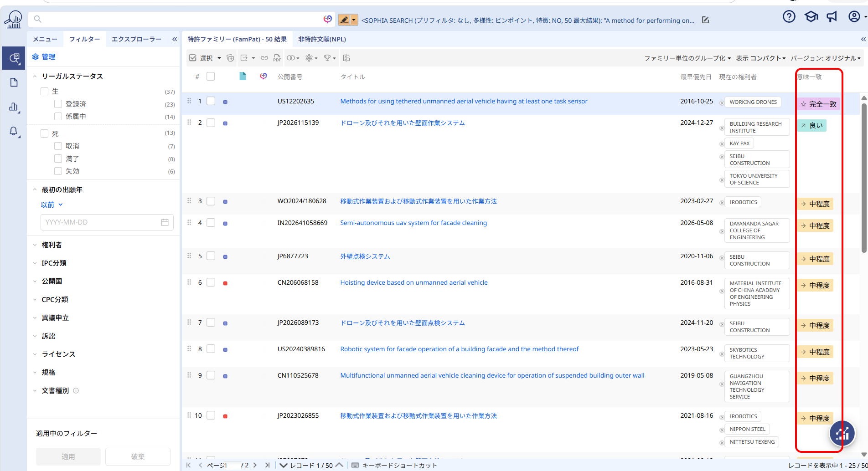
Task: Click the 良い relevance badge for row 2
Action: [x=812, y=126]
